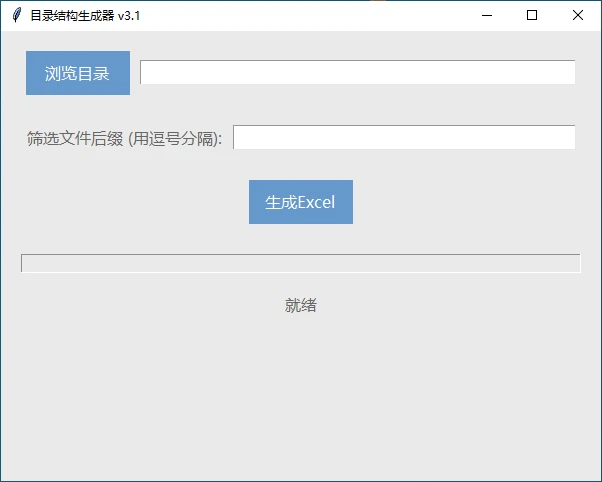Place cursor in field beside 浏览目录

[x=357, y=73]
